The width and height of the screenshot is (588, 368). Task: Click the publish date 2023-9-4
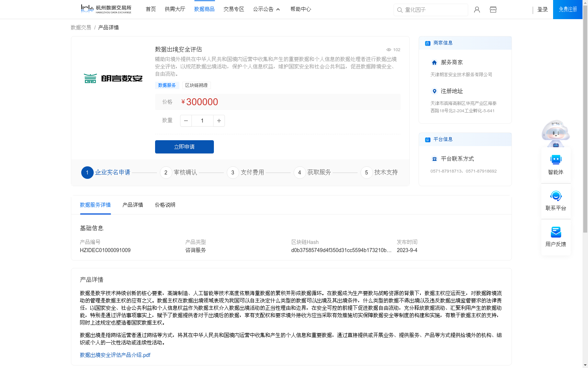point(407,250)
